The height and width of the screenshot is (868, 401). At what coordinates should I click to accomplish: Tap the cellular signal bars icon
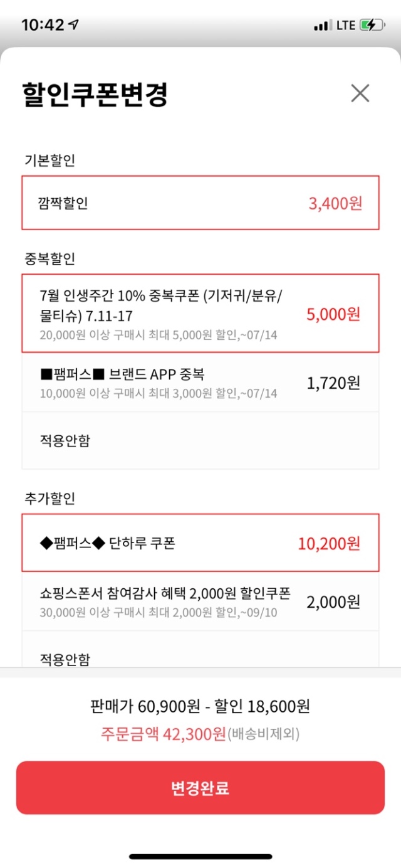coord(322,26)
